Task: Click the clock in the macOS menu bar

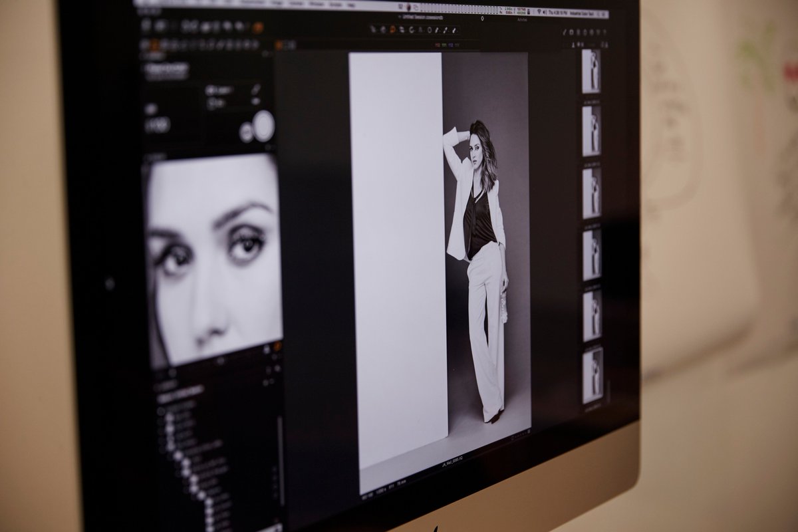Action: (x=559, y=13)
